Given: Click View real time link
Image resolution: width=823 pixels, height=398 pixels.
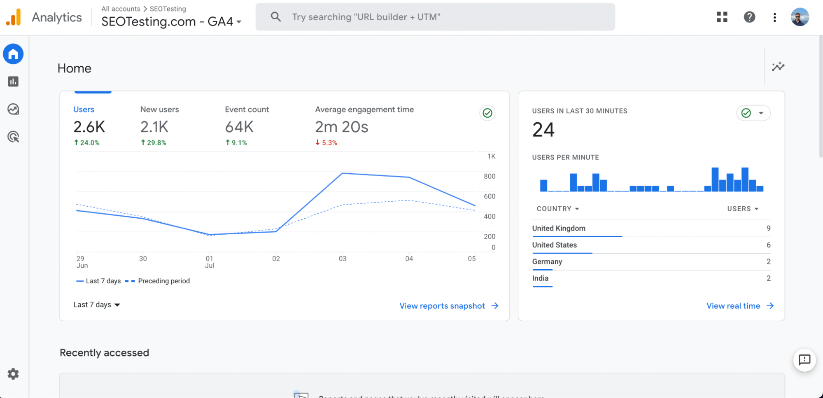Looking at the screenshot, I should coord(740,306).
